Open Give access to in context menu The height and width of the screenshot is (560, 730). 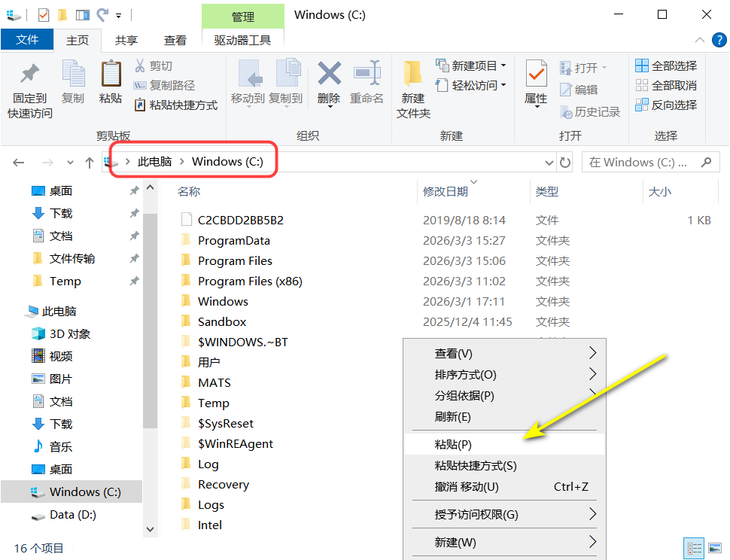tap(505, 514)
